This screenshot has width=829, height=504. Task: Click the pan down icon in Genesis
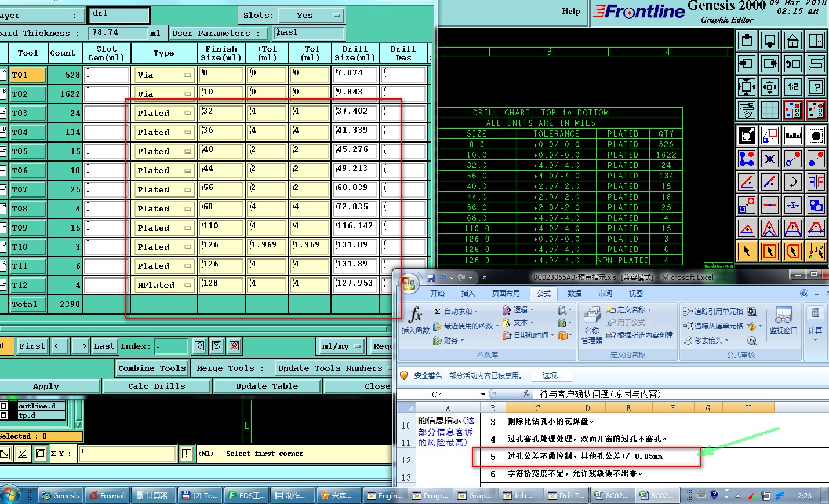tap(770, 41)
